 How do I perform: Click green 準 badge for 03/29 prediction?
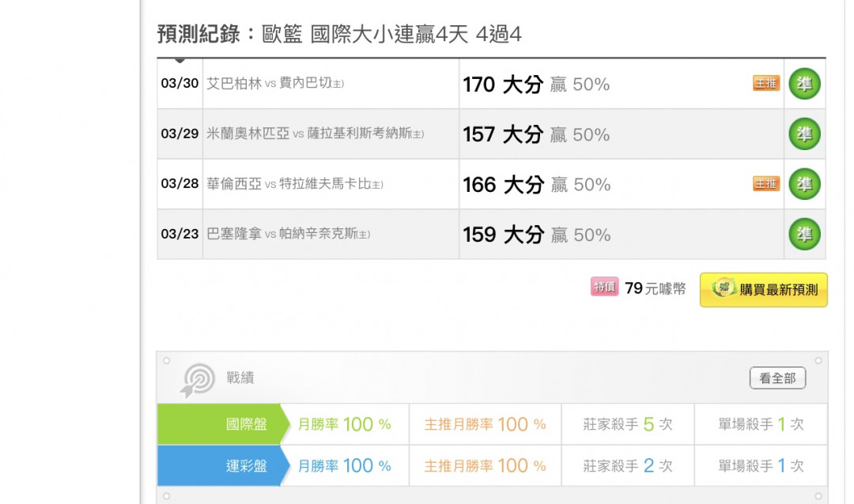804,134
